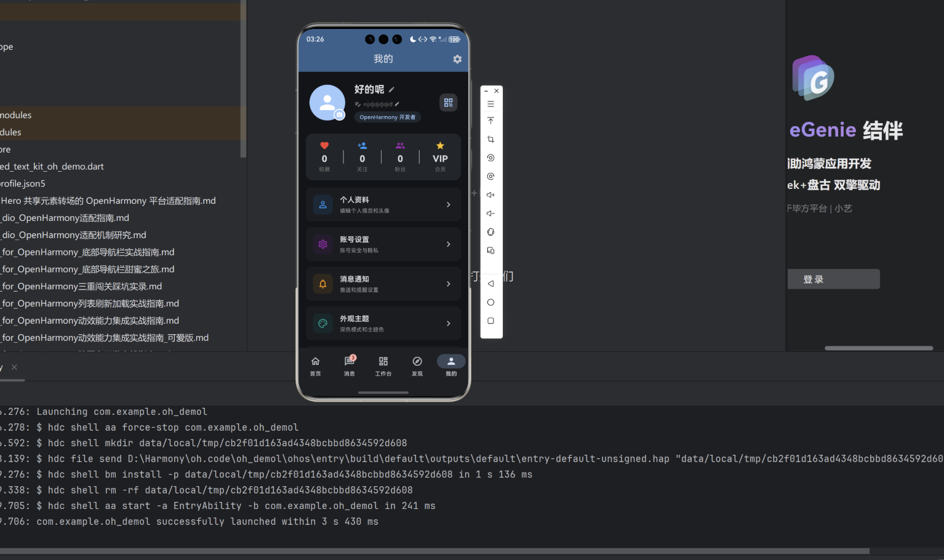This screenshot has width=944, height=560.
Task: Open 动效能力集成实战指南_可爱版.md file
Action: [105, 338]
